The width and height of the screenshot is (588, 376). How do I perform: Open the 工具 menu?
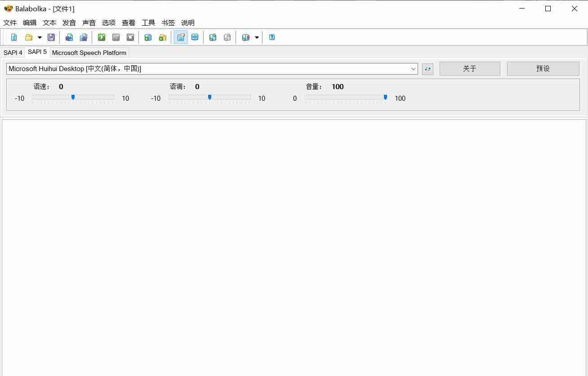tap(148, 22)
